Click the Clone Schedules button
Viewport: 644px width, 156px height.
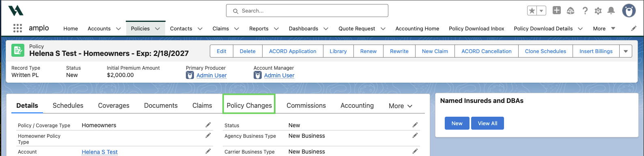545,51
